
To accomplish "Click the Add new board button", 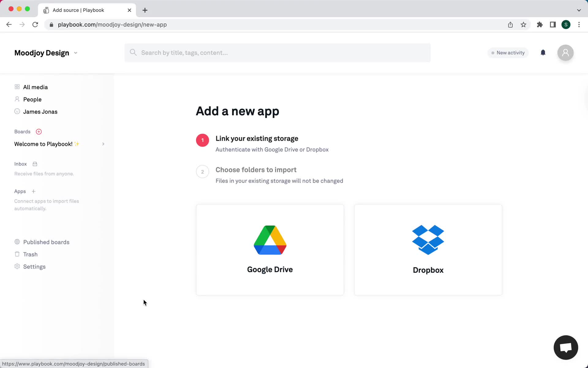I will pos(39,132).
